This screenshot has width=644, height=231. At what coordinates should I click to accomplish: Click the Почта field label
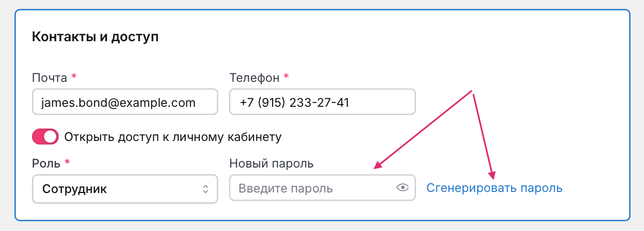click(x=50, y=78)
